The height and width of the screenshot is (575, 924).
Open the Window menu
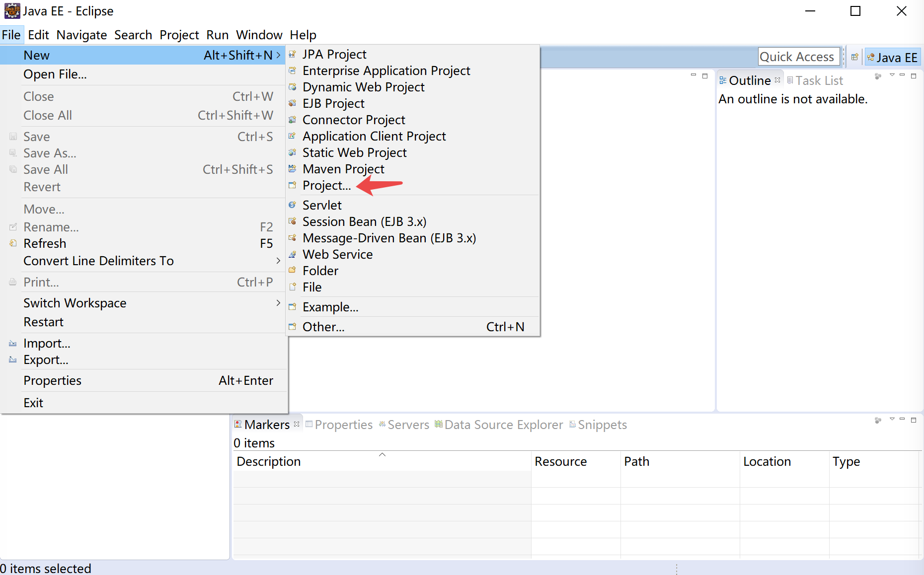(x=259, y=35)
